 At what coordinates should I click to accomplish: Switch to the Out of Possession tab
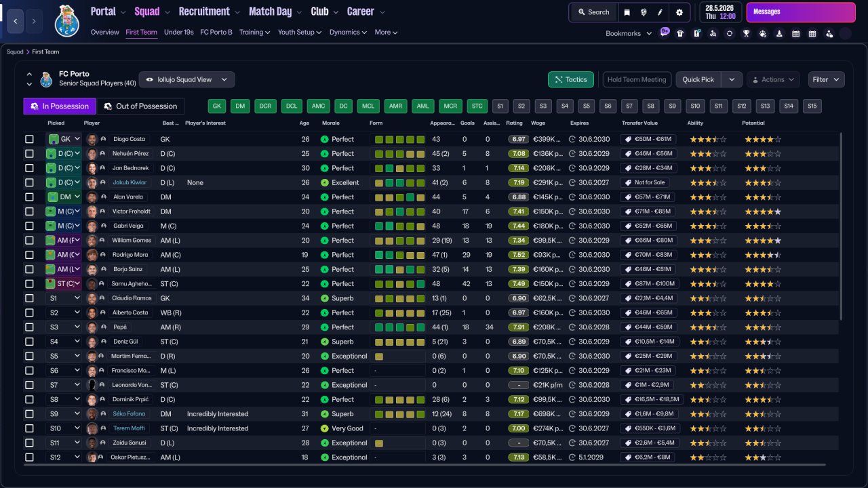(x=141, y=106)
